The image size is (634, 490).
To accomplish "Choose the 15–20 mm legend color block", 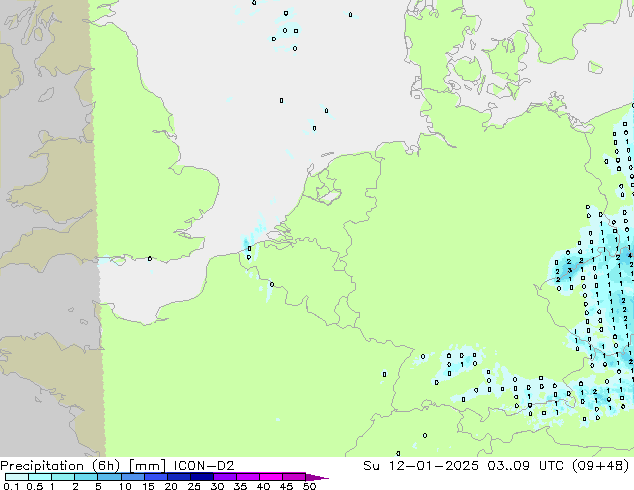I will 156,477.
